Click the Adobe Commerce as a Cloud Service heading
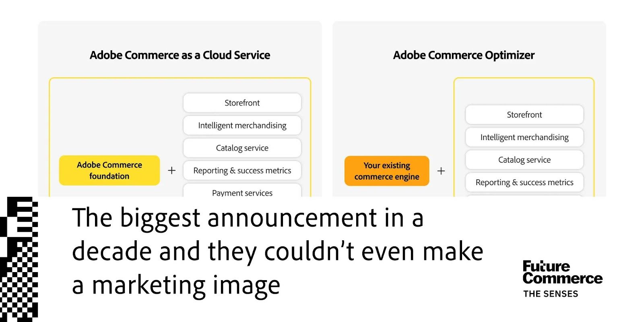 (x=180, y=55)
